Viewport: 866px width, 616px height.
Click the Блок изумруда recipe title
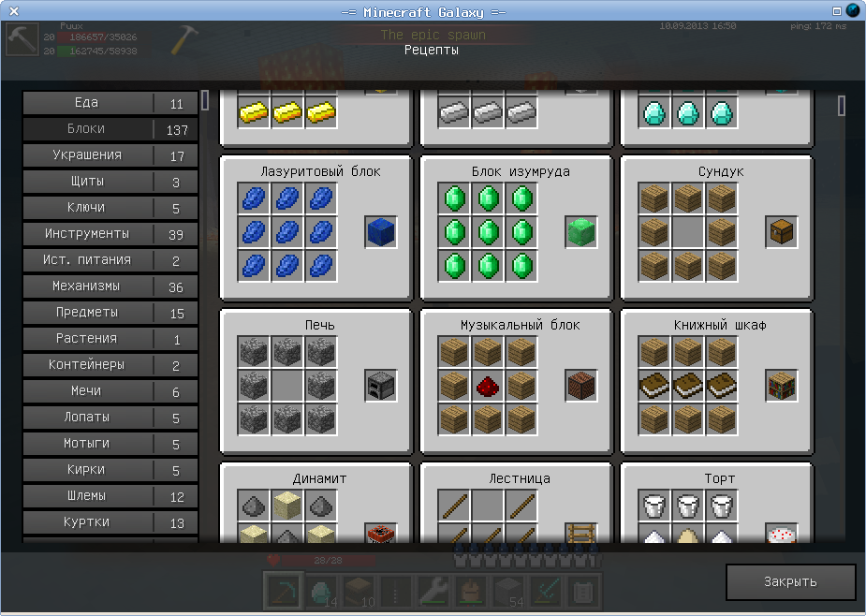(521, 172)
